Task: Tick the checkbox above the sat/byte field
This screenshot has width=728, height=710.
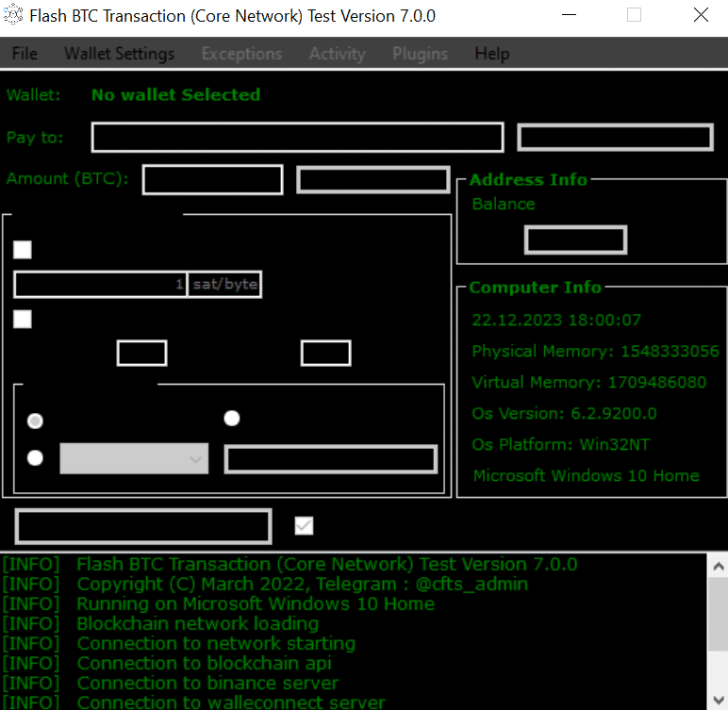Action: click(23, 250)
